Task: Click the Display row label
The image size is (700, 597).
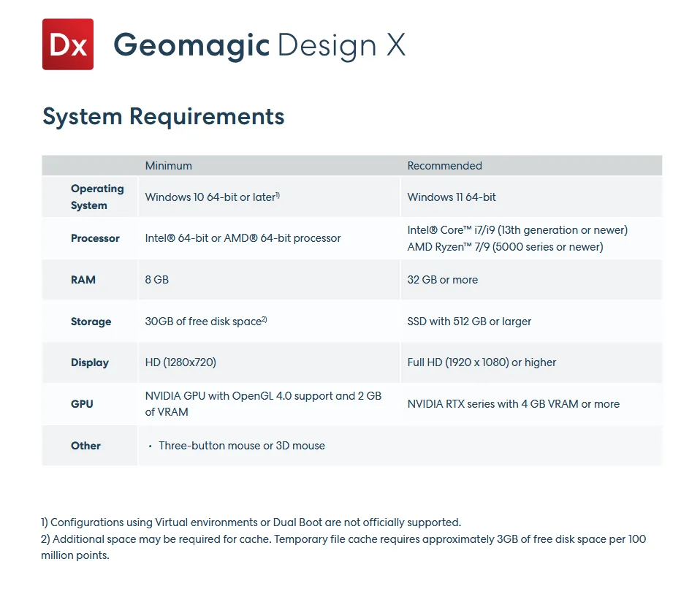Action: pos(90,362)
